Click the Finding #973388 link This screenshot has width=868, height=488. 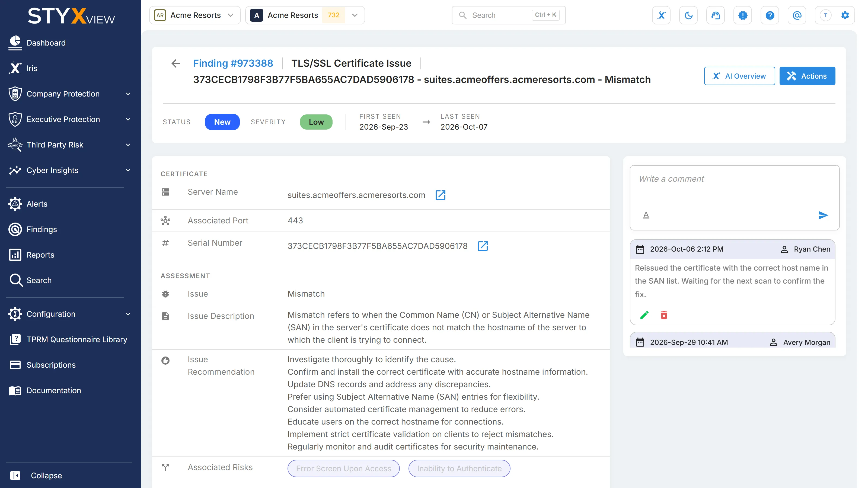click(x=233, y=63)
